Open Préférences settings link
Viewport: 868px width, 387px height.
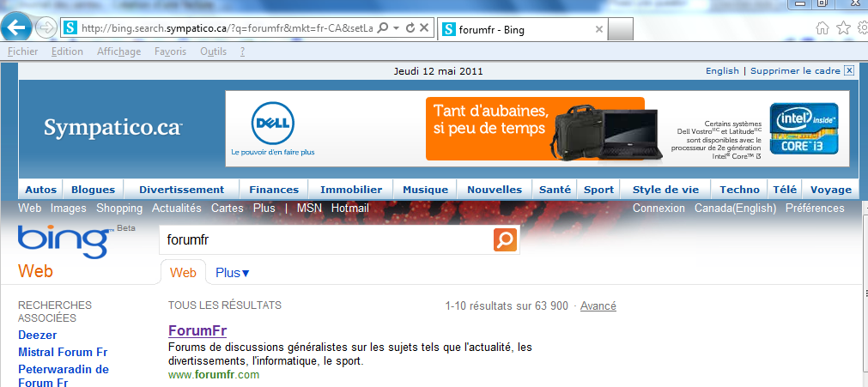[815, 209]
